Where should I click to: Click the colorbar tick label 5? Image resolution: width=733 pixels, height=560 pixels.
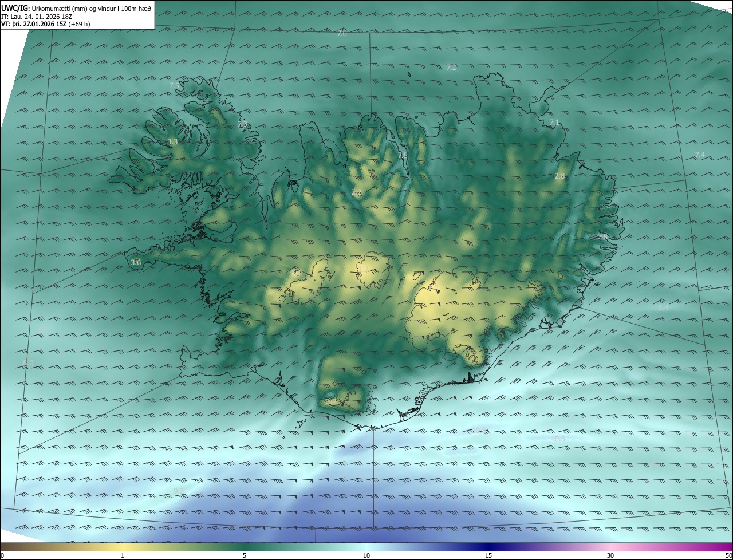point(245,555)
